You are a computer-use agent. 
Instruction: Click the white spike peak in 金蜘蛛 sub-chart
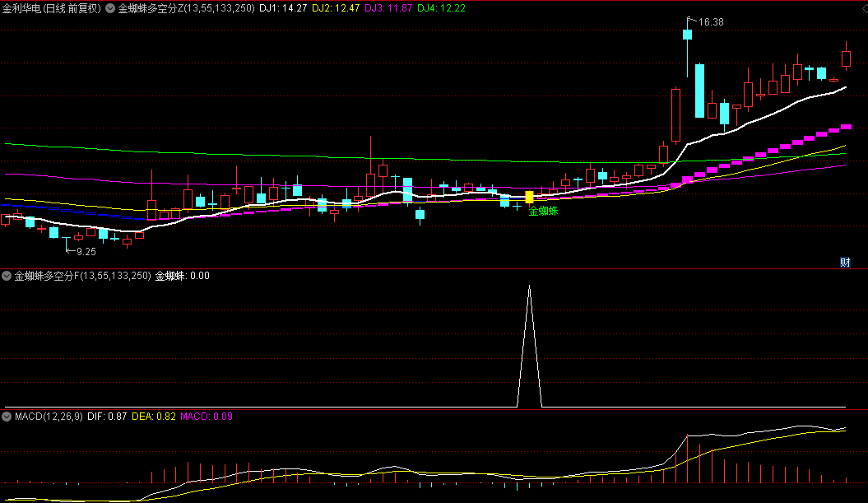tap(529, 287)
